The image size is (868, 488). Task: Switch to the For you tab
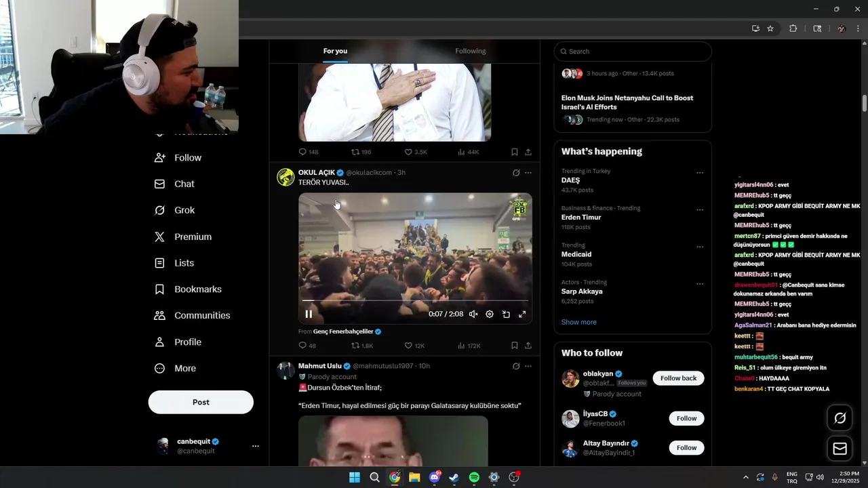point(335,51)
